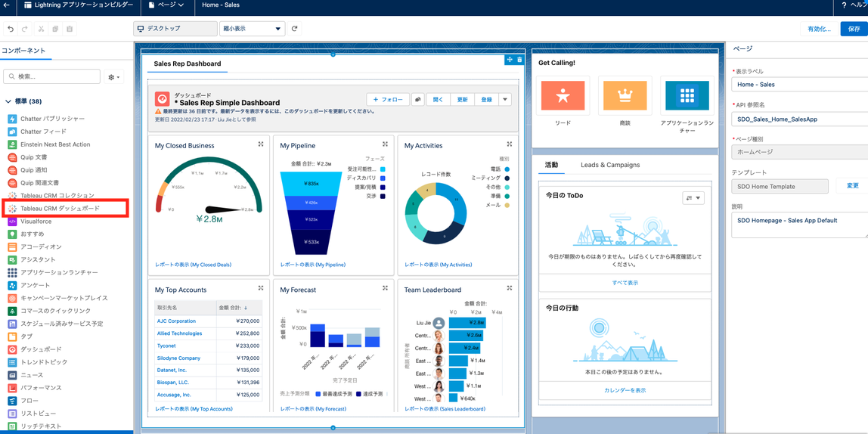This screenshot has width=868, height=434.
Task: Select the Sales Rep Dashboard tab
Action: point(187,64)
